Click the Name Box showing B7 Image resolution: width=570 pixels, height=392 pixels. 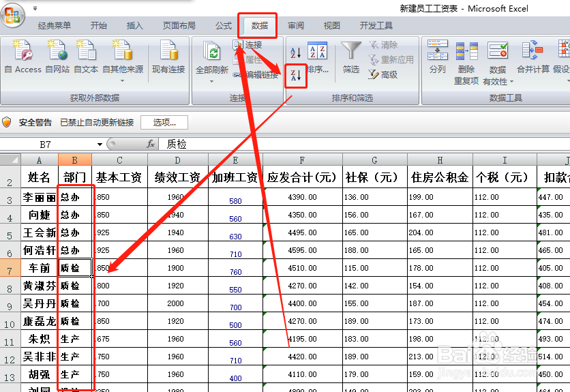click(46, 145)
